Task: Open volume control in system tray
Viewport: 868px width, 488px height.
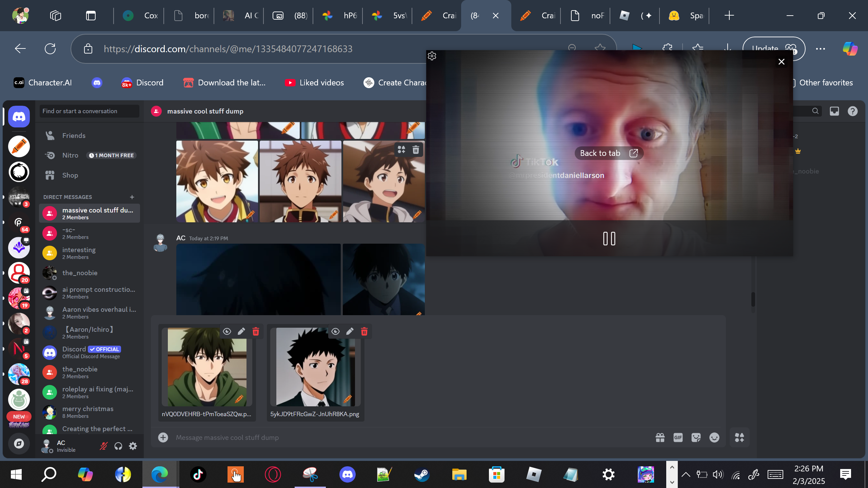Action: [718, 474]
